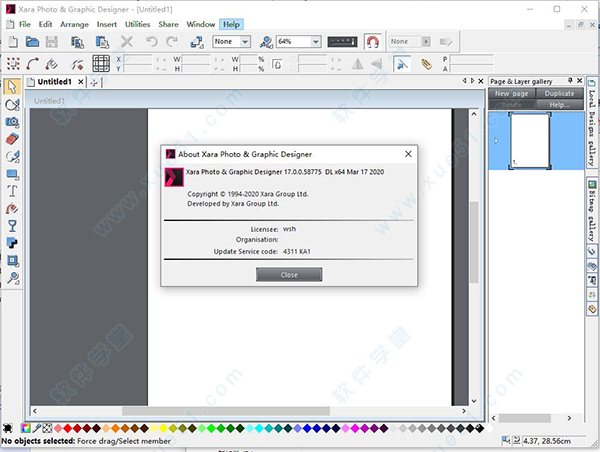Viewport: 600px width, 452px height.
Task: Open the Utilities menu
Action: pos(137,24)
